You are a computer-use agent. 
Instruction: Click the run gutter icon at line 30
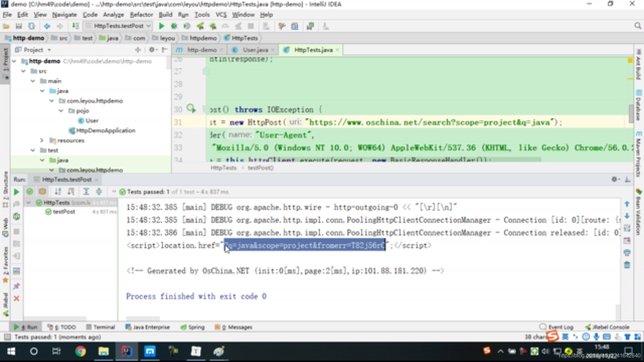click(191, 108)
